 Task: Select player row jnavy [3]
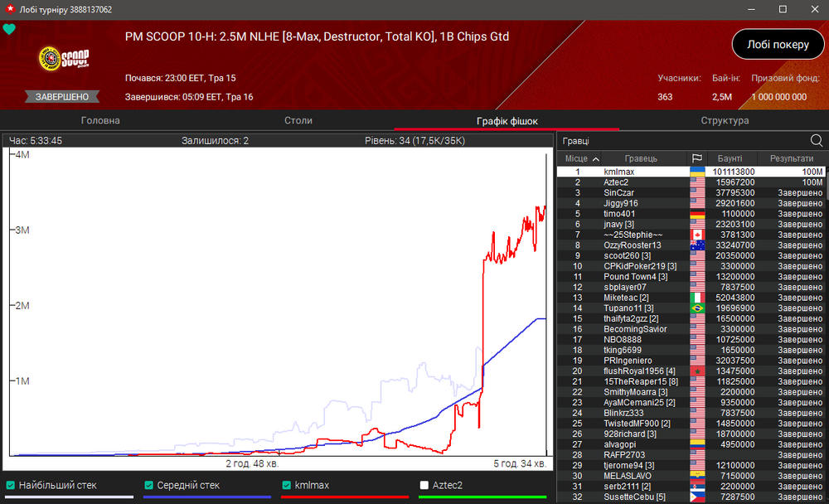691,225
